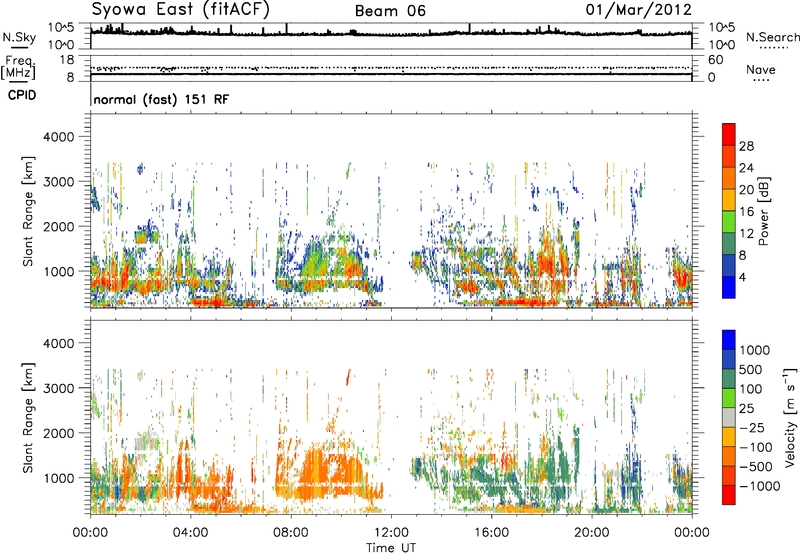Click the '12:00' time tick label
Viewport: 800px width, 554px height.
(x=391, y=533)
